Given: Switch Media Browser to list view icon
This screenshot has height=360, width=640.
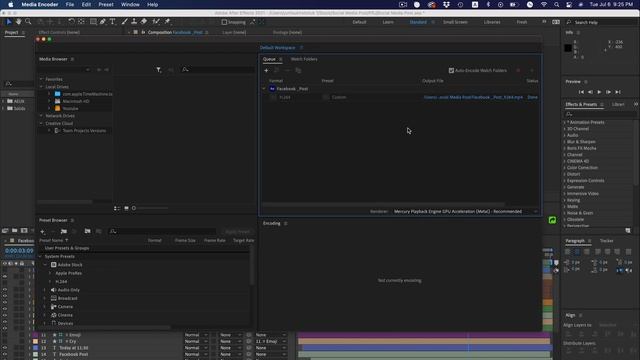Looking at the screenshot, I should pyautogui.click(x=117, y=208).
